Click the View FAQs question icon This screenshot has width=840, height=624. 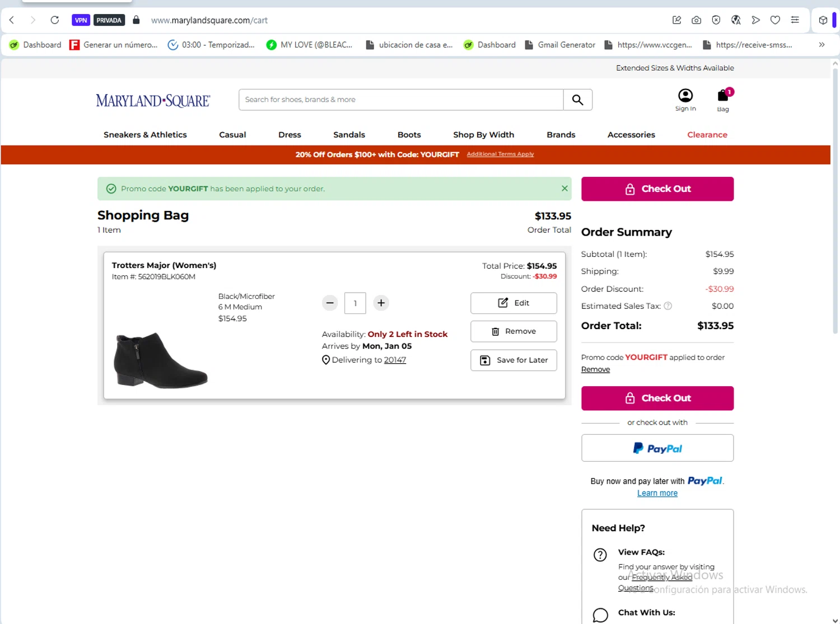tap(600, 555)
